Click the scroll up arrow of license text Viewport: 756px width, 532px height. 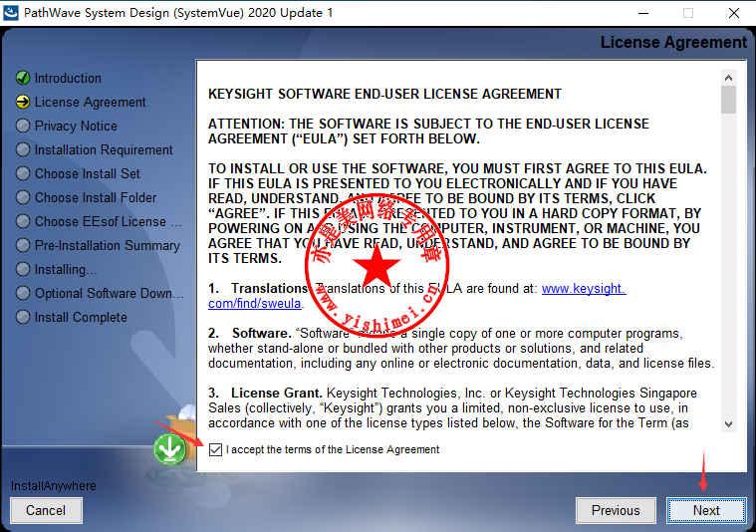click(x=728, y=78)
